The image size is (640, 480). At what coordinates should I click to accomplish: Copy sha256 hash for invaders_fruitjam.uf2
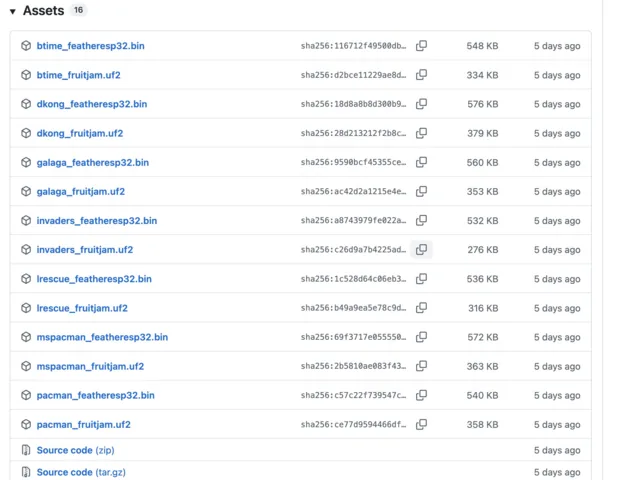(421, 249)
